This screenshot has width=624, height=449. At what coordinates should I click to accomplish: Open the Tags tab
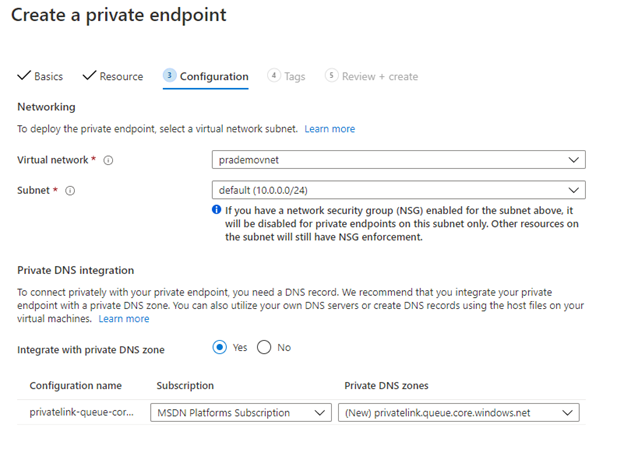(x=294, y=77)
